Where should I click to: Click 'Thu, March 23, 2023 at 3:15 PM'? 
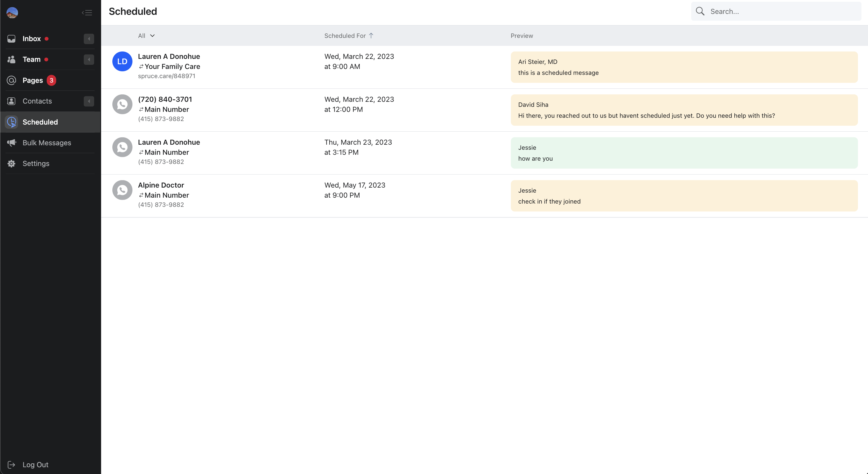click(x=358, y=147)
